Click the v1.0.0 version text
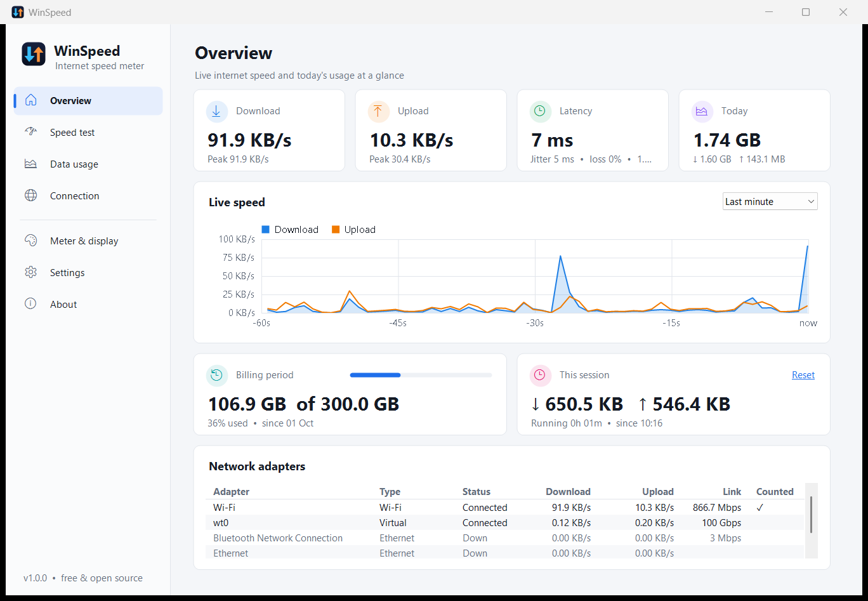This screenshot has height=601, width=868. pos(36,578)
